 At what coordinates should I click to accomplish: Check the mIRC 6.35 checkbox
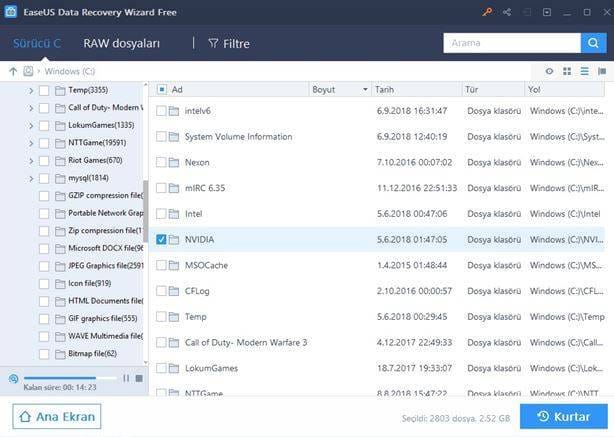coord(161,188)
